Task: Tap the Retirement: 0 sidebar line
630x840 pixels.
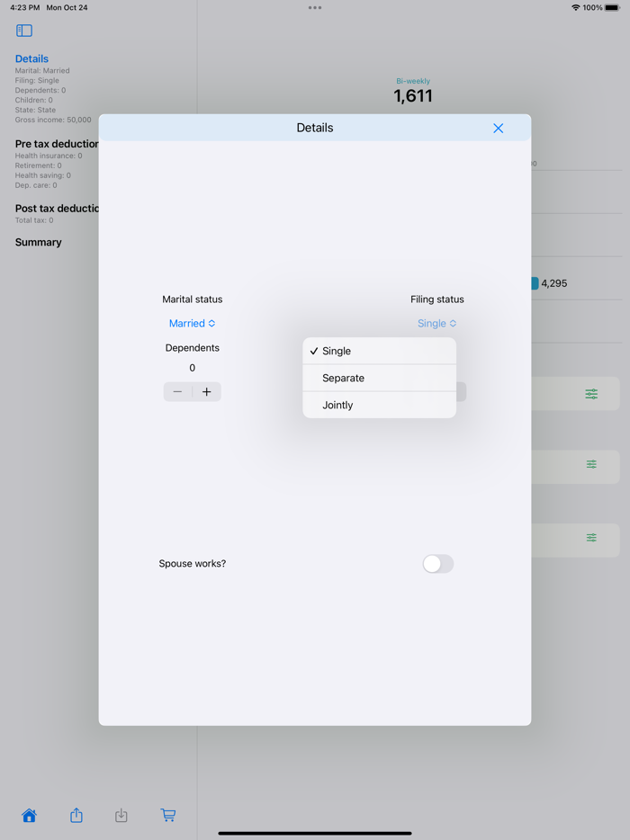Action: point(38,165)
